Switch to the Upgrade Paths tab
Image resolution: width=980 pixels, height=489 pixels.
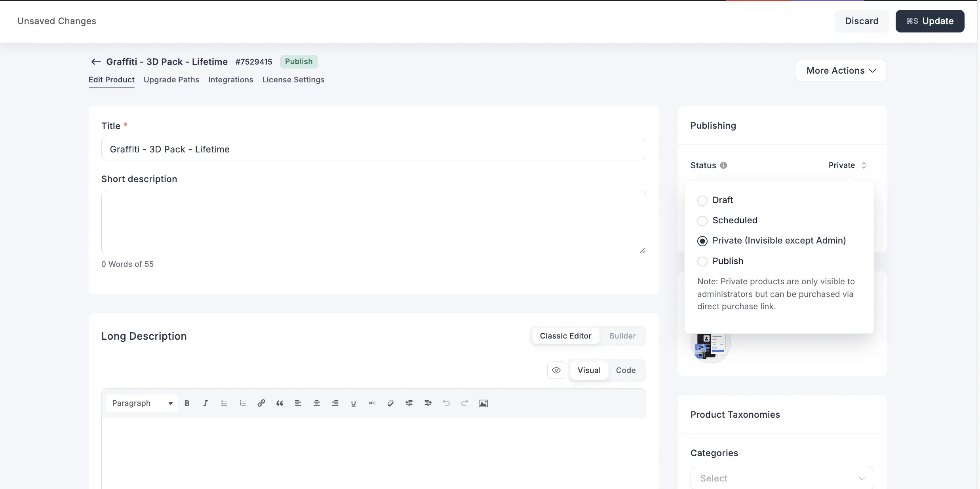point(171,80)
